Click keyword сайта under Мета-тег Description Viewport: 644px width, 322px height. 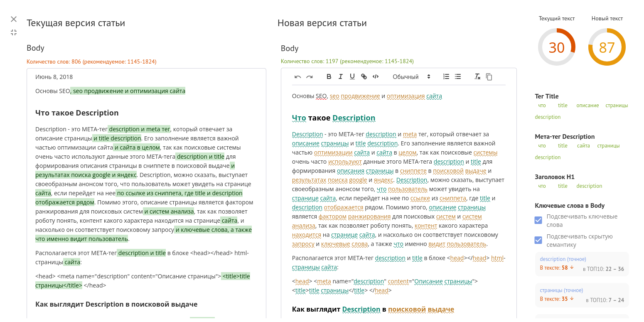point(583,146)
